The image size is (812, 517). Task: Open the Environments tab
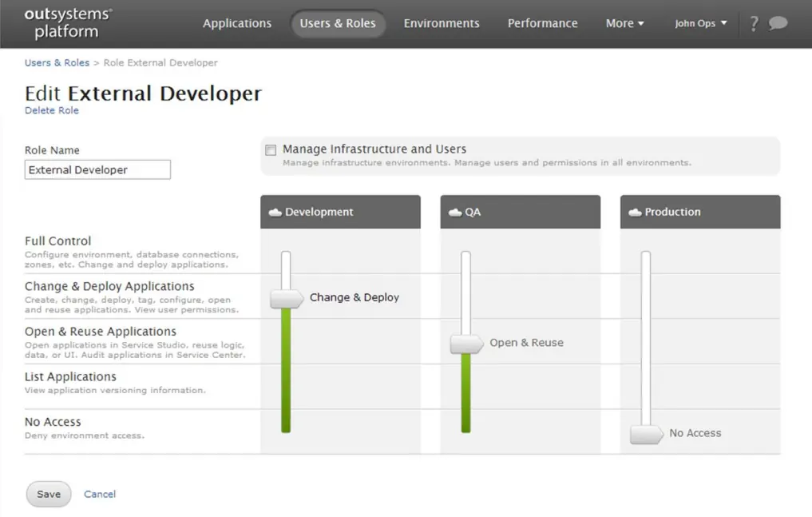coord(442,23)
